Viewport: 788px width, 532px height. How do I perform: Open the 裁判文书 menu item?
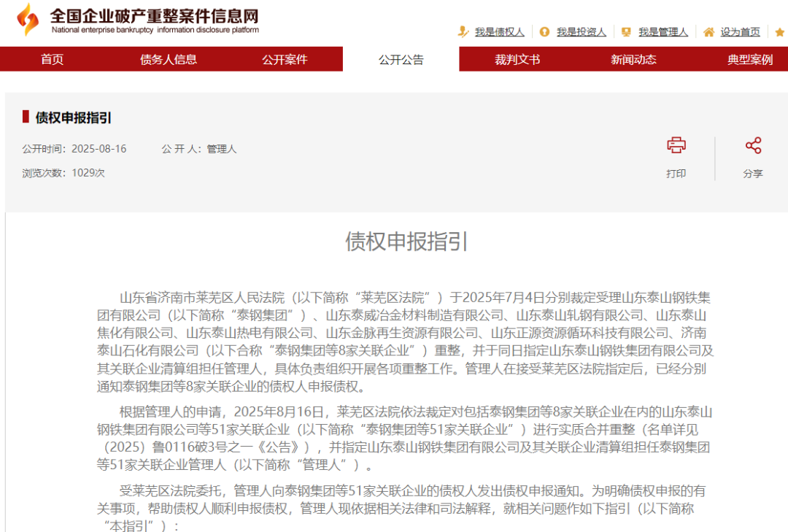[517, 59]
